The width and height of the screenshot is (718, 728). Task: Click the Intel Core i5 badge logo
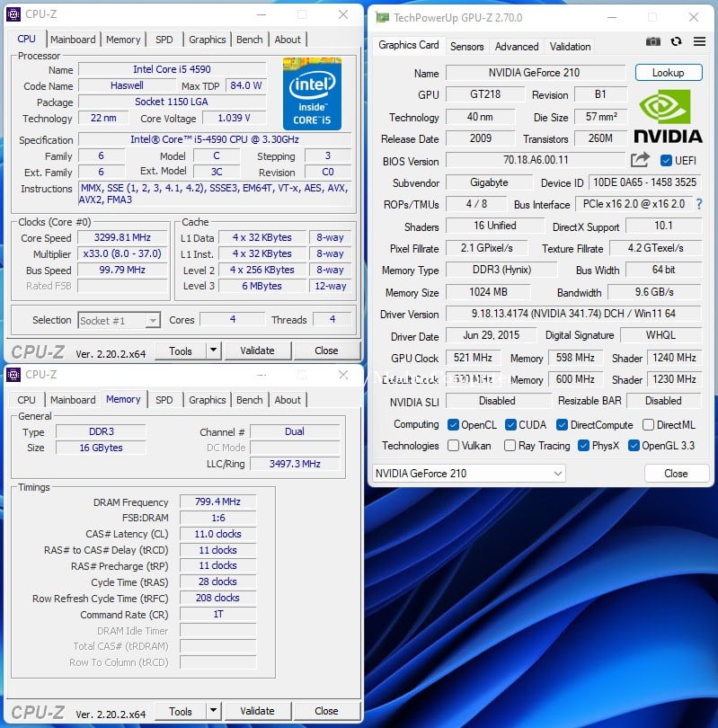pos(313,93)
